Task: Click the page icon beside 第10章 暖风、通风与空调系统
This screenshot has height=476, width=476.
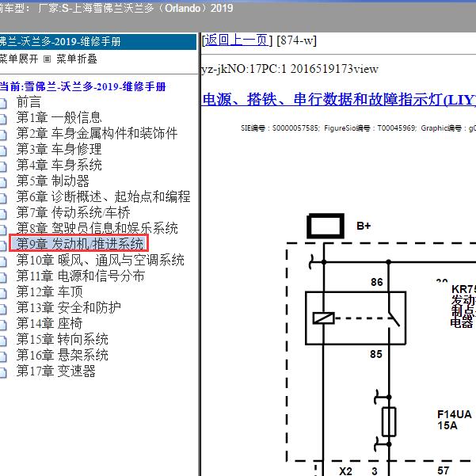Action: click(x=3, y=261)
